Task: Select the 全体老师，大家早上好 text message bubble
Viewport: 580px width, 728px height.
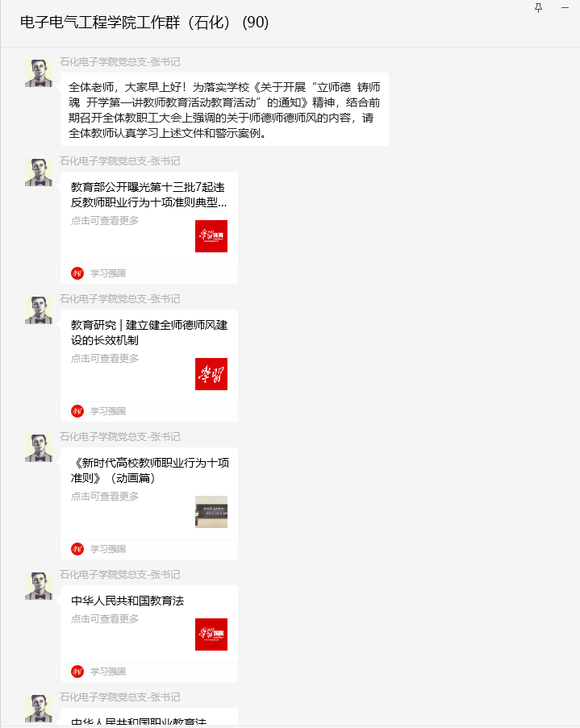Action: tap(224, 110)
